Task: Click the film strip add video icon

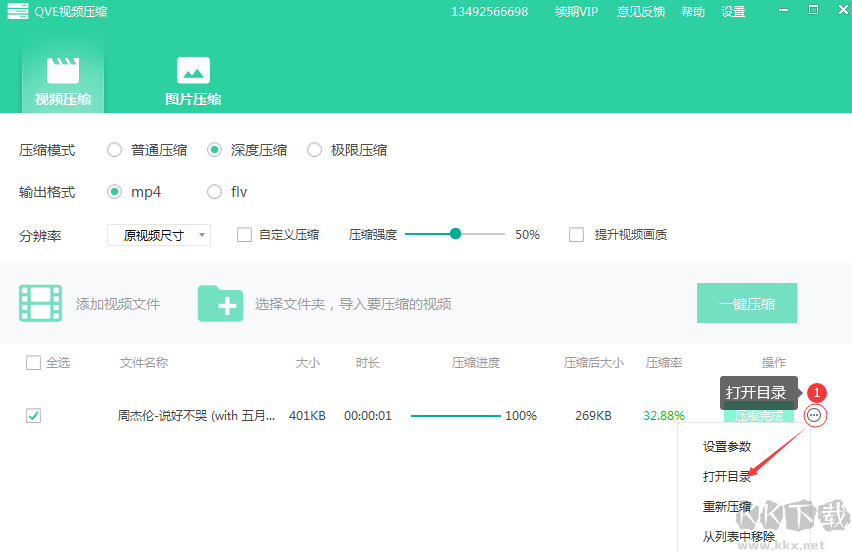Action: click(40, 303)
